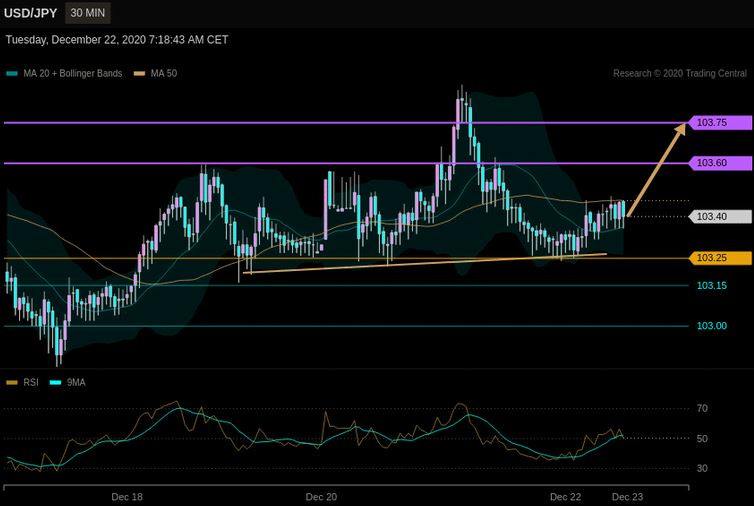Click the RSI 70 axis value
754x506 pixels.
tap(702, 408)
